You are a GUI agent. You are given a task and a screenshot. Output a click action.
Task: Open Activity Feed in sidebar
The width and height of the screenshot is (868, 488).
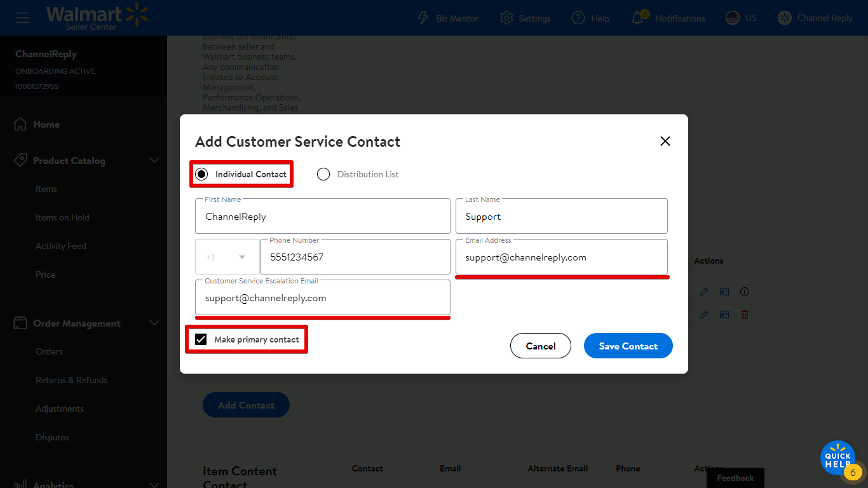pyautogui.click(x=61, y=246)
